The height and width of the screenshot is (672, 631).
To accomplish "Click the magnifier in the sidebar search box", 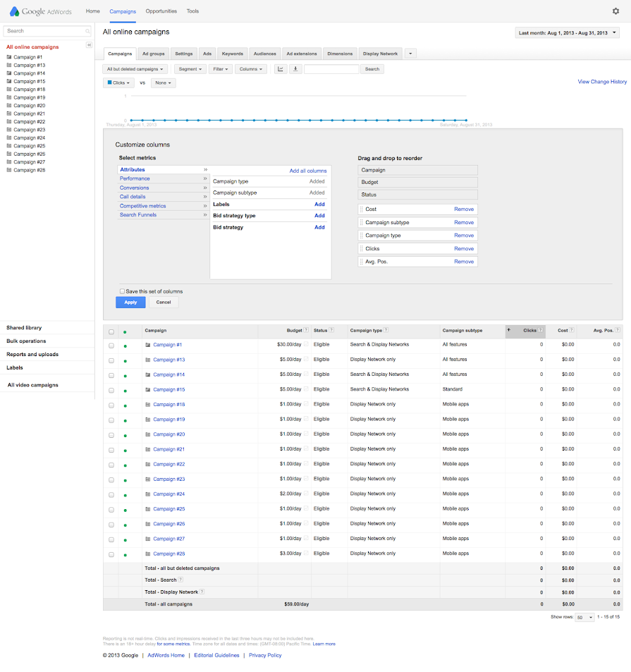I will click(x=87, y=31).
